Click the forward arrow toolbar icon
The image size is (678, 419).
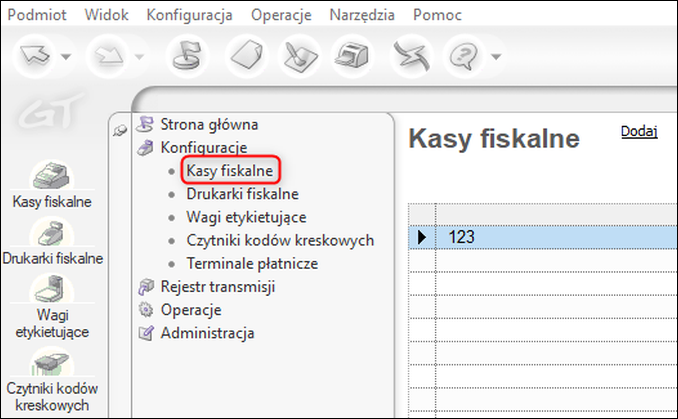(108, 56)
